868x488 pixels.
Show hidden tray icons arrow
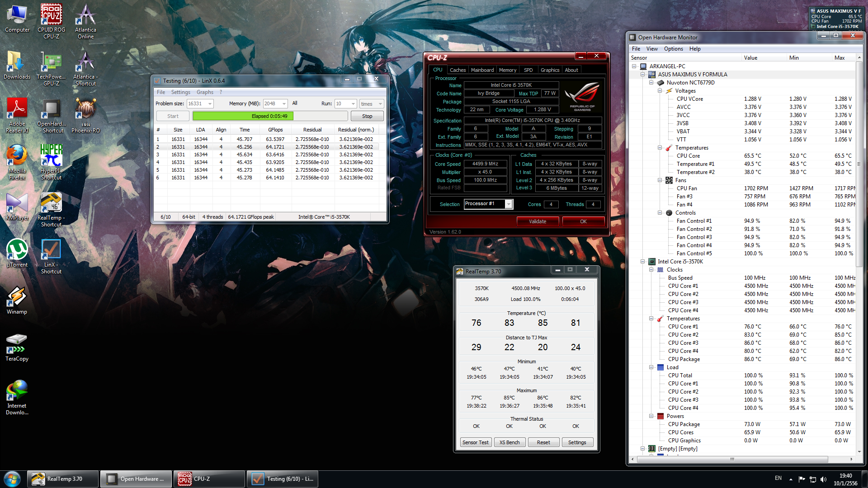coord(791,479)
